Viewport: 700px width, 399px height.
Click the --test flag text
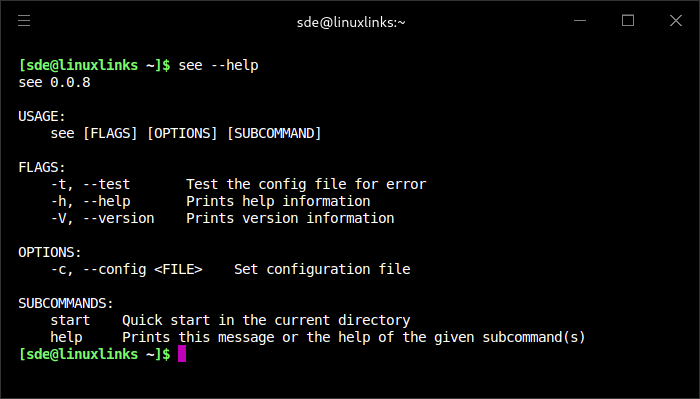point(107,184)
